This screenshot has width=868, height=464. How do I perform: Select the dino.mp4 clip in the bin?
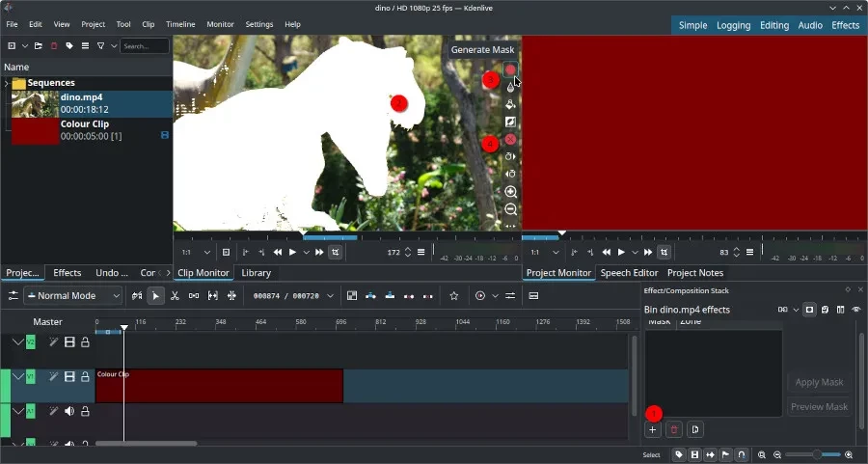click(x=82, y=103)
